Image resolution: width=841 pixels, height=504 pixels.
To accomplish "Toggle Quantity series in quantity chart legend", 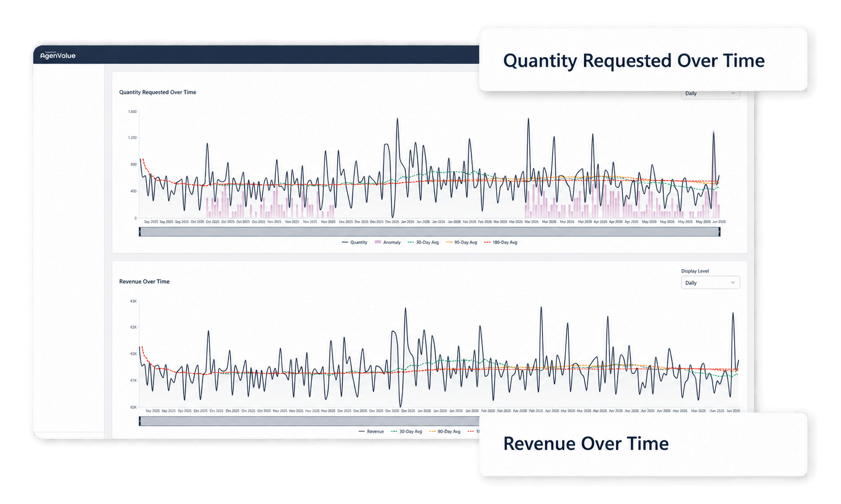I will pos(354,242).
